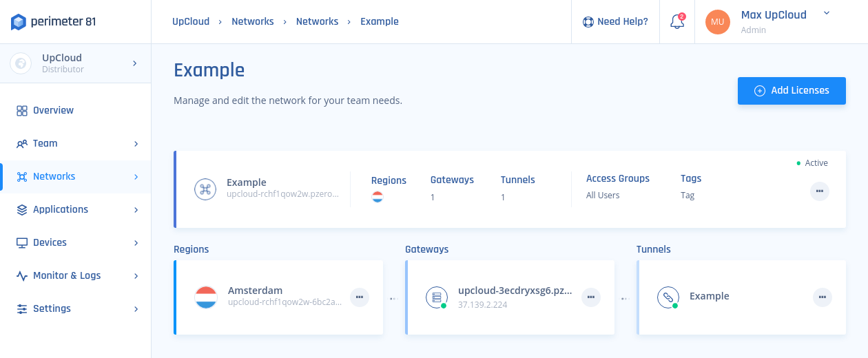Open the Amsterdam region options menu
Screen dimensions: 868x358
point(359,297)
